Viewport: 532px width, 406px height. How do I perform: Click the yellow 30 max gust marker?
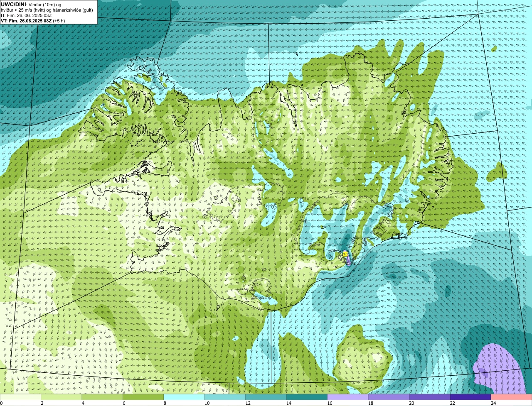pos(345,254)
